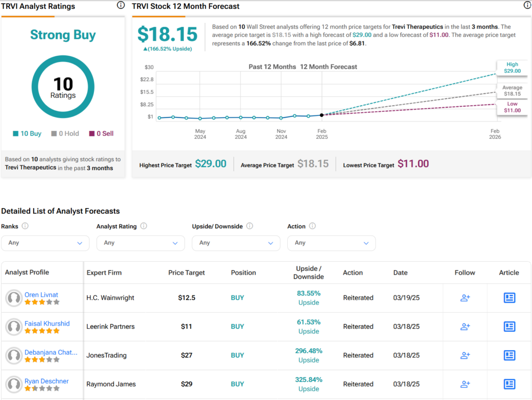Open article for JonesTrading rating
532x400 pixels.
(509, 355)
